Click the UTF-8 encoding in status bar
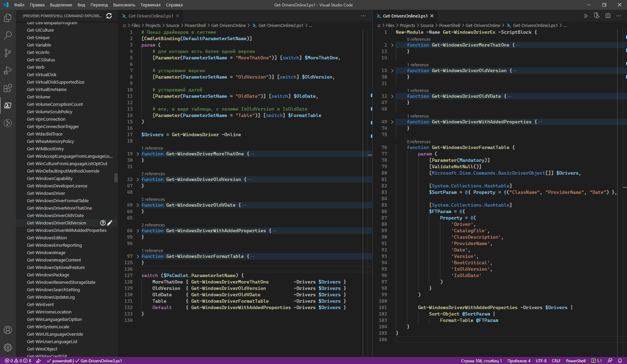Viewport: 627px width, 364px height. 541,361
